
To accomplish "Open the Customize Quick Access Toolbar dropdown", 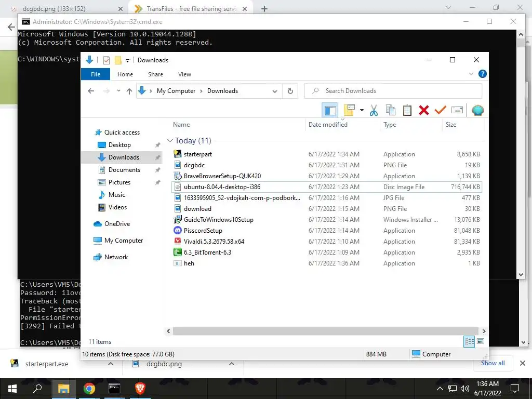I will pos(128,61).
